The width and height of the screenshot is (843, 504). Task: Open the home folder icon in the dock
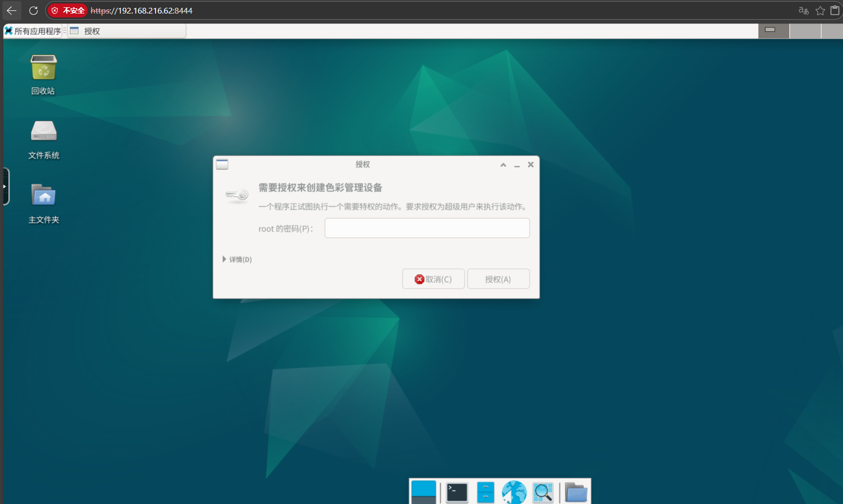click(x=576, y=492)
